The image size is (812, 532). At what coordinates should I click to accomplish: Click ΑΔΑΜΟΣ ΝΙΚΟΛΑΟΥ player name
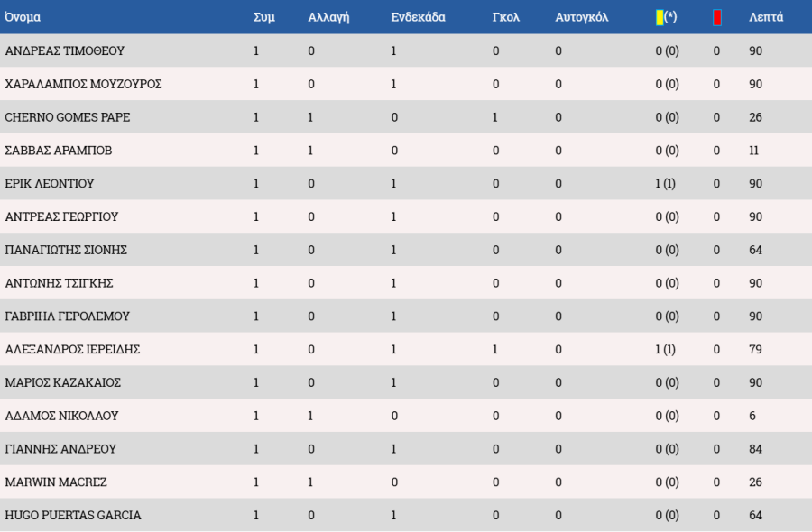61,417
